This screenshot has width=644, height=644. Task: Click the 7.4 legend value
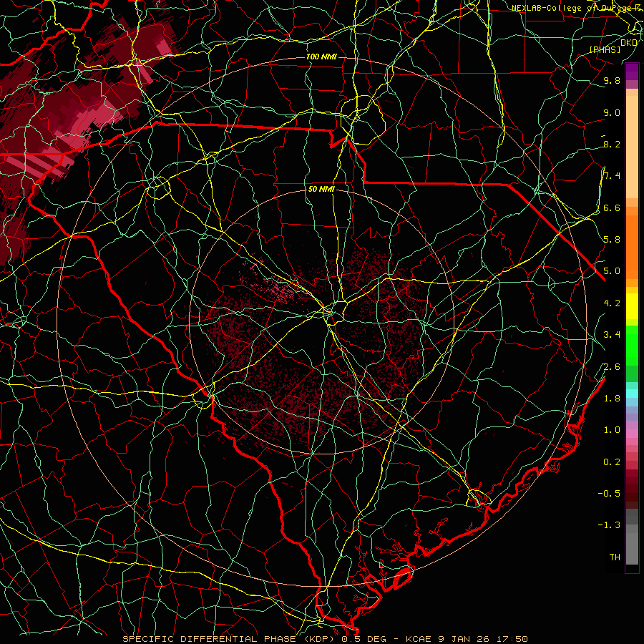click(x=612, y=176)
